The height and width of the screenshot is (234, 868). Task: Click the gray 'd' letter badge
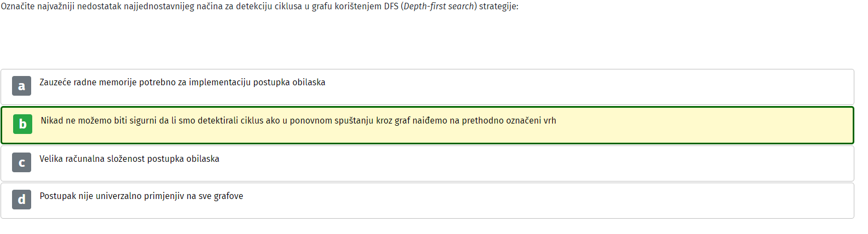tap(22, 200)
